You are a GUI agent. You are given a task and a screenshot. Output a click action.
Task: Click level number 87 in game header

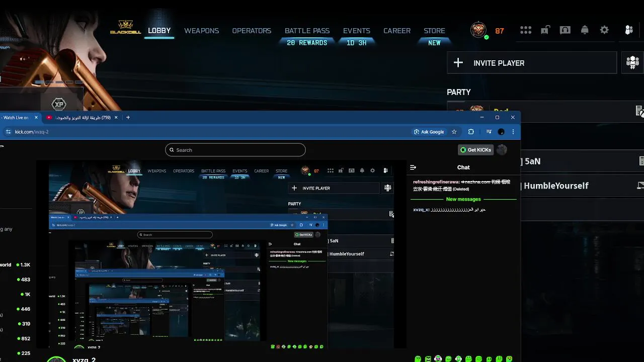tap(500, 31)
